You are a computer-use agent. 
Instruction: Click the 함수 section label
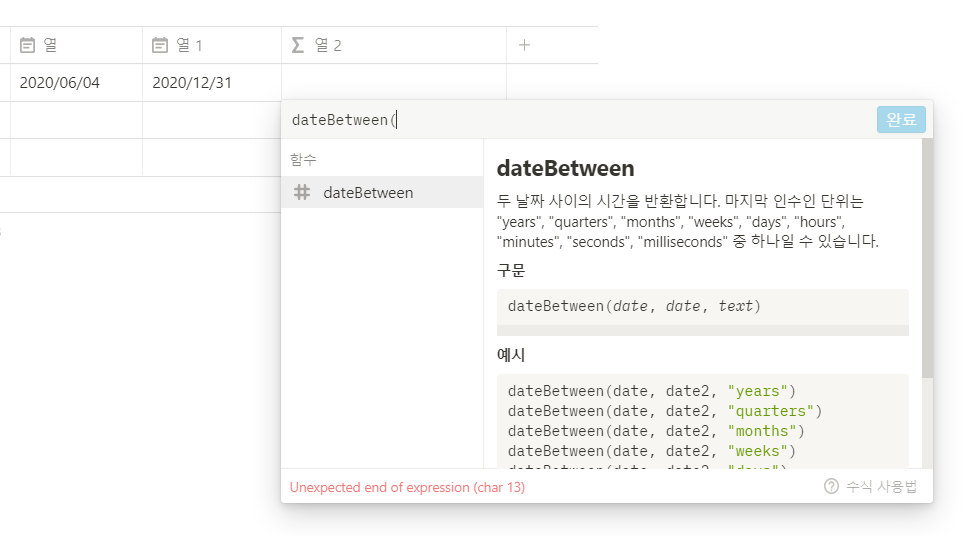click(303, 159)
